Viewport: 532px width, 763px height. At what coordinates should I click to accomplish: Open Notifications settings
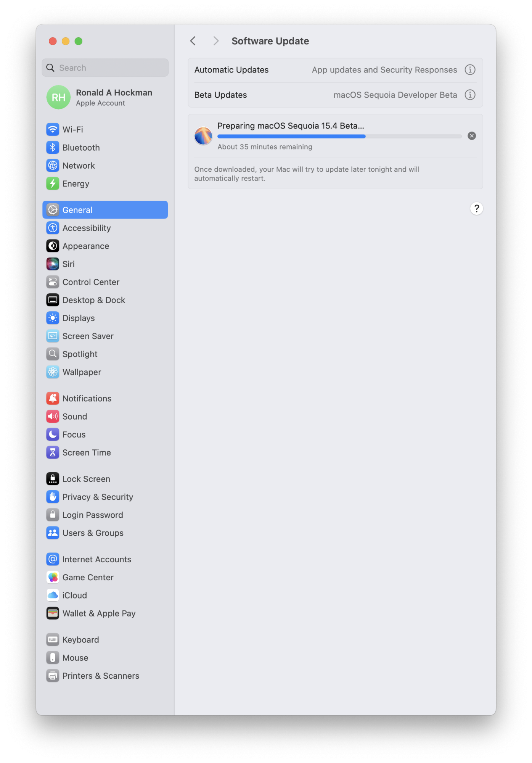tap(105, 398)
